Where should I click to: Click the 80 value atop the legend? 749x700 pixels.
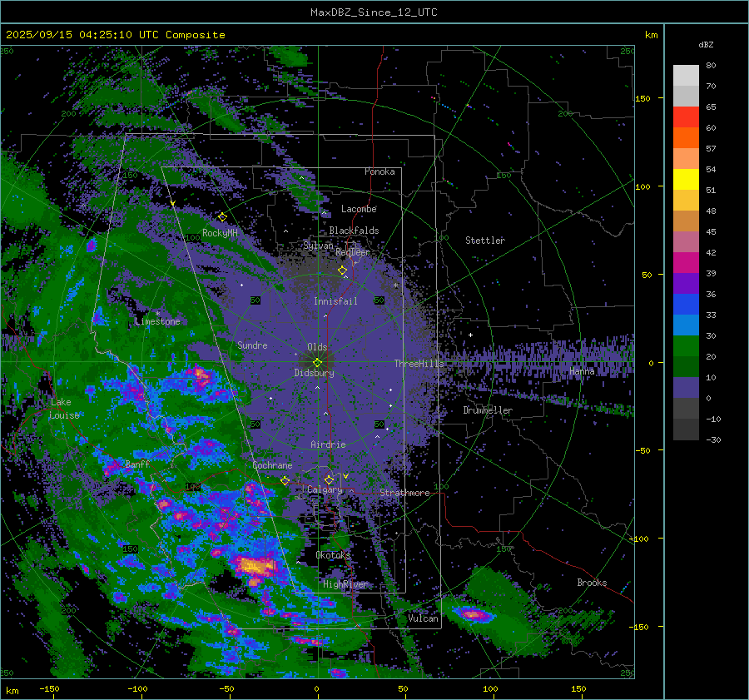click(x=711, y=66)
